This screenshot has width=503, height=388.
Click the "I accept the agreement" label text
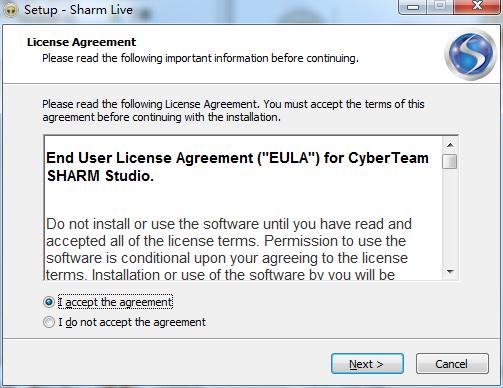115,302
